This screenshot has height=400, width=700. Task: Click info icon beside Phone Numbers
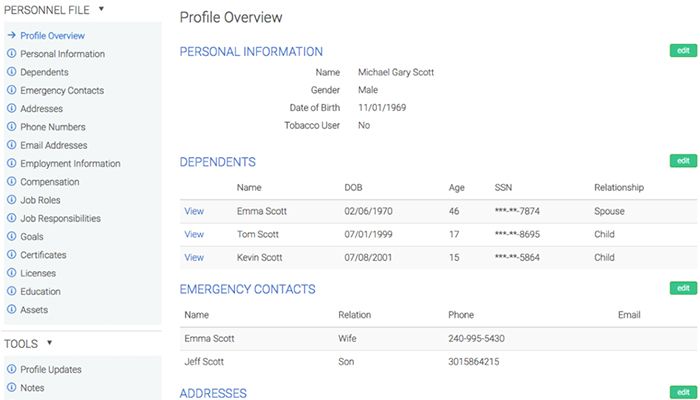coord(12,127)
